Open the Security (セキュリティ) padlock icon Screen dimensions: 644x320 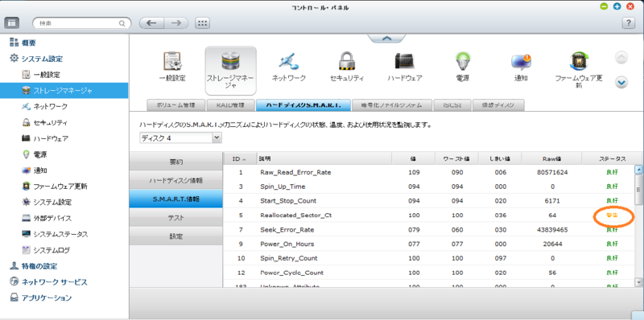(347, 67)
